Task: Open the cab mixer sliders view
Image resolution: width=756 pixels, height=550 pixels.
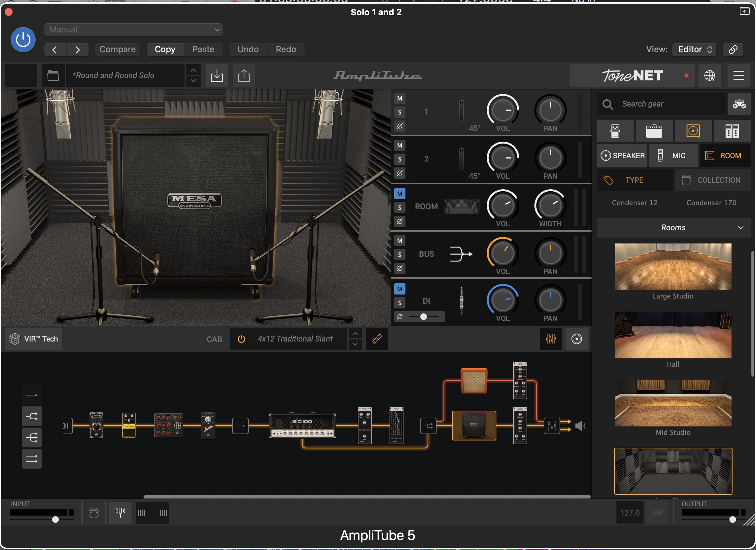Action: [x=551, y=339]
